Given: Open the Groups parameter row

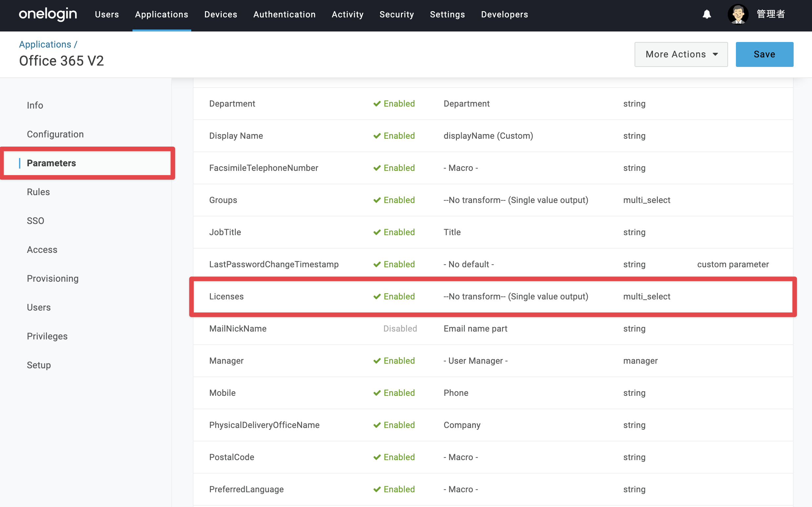Looking at the screenshot, I should point(493,200).
